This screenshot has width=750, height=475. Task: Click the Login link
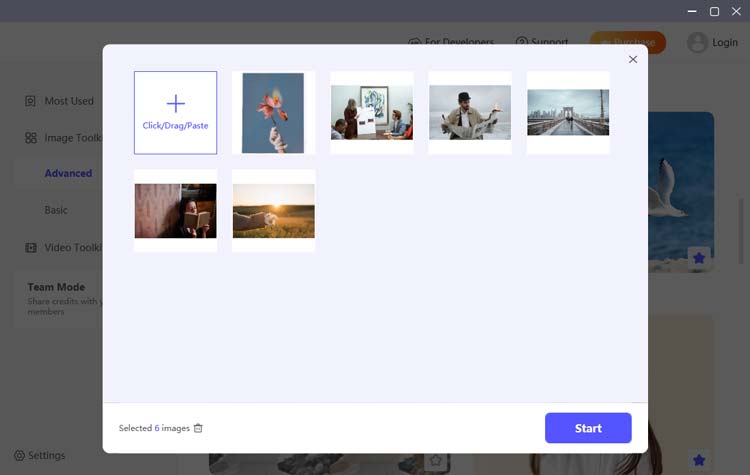point(725,42)
